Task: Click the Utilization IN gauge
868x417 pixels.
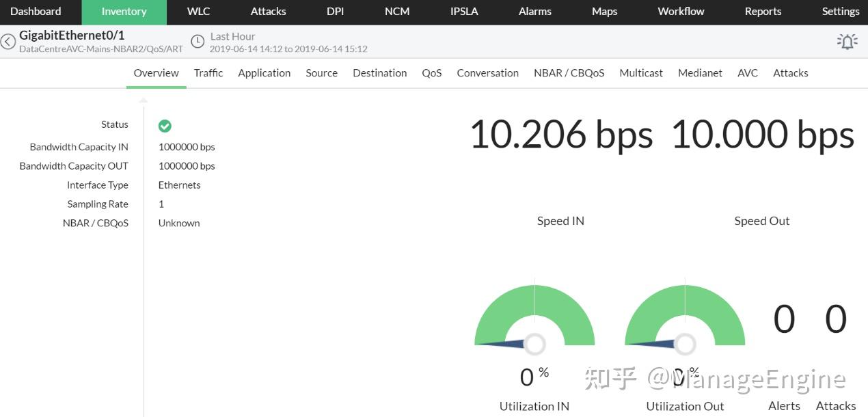Action: 534,321
